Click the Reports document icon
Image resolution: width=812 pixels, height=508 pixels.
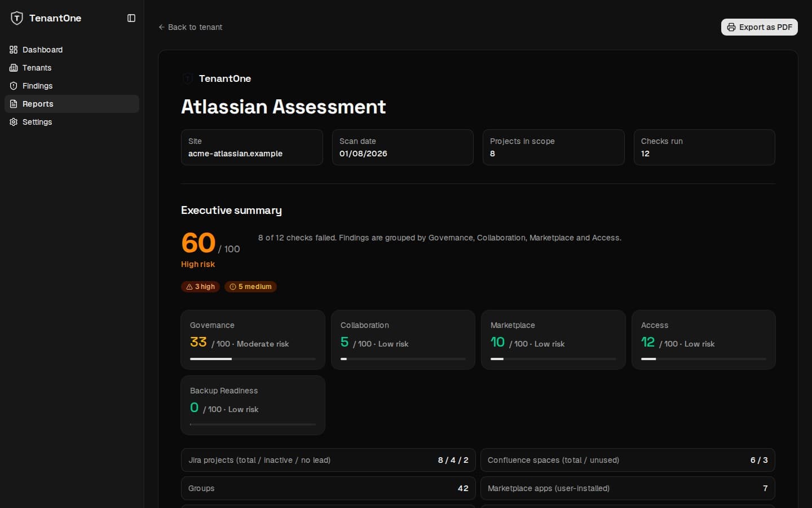tap(14, 104)
